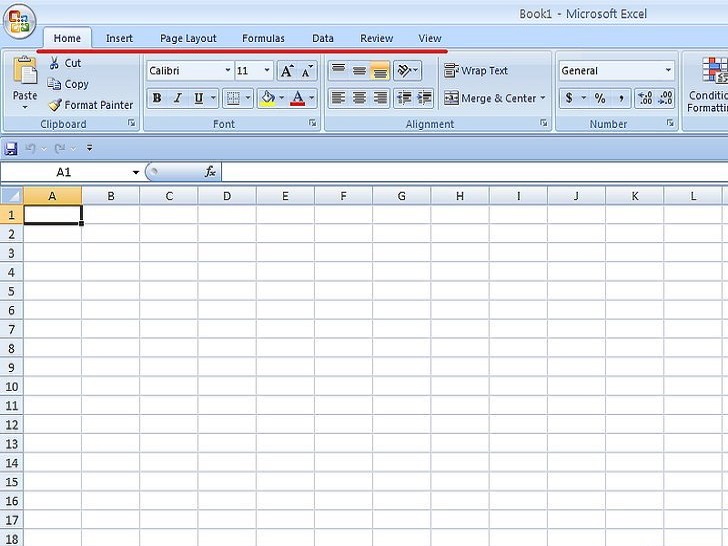Toggle top vertical alignment
The image size is (728, 546).
pyautogui.click(x=338, y=71)
